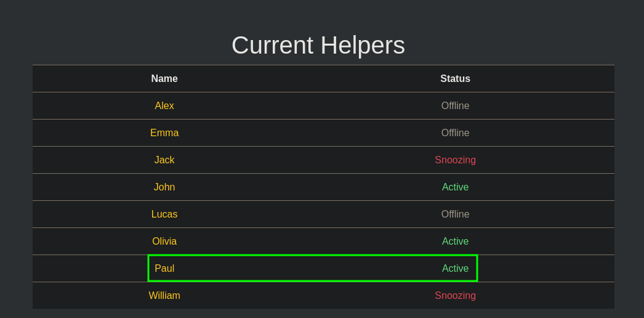Click Lucas's Offline status text
644x318 pixels.
tap(455, 214)
